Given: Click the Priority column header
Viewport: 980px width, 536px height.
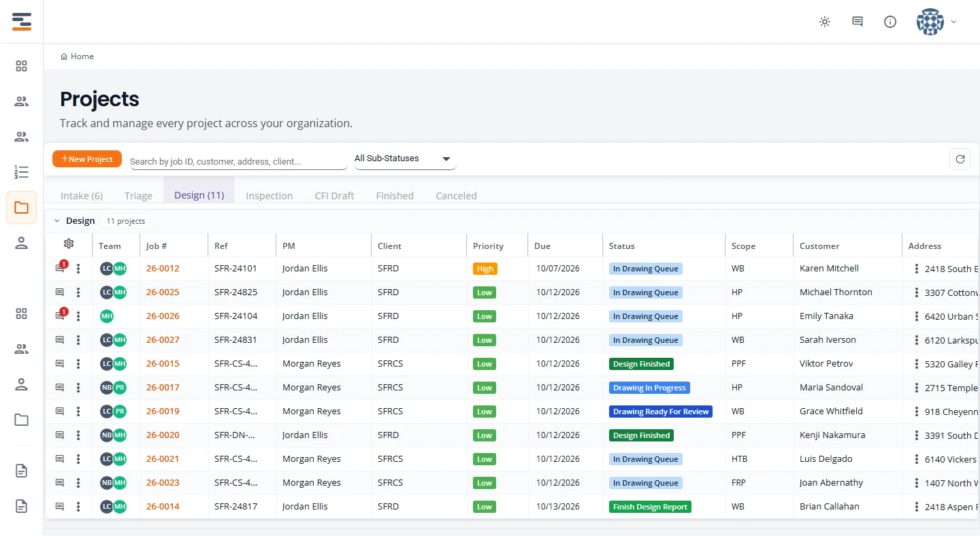Looking at the screenshot, I should (489, 246).
